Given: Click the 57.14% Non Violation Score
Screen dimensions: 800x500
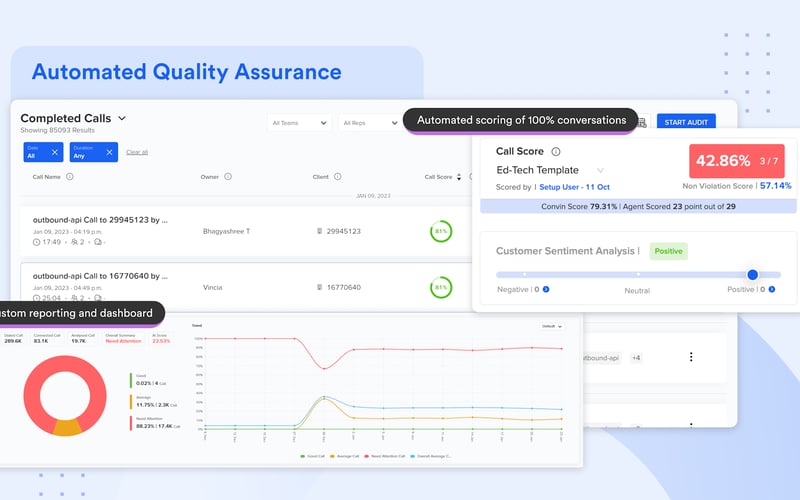Looking at the screenshot, I should (x=776, y=186).
